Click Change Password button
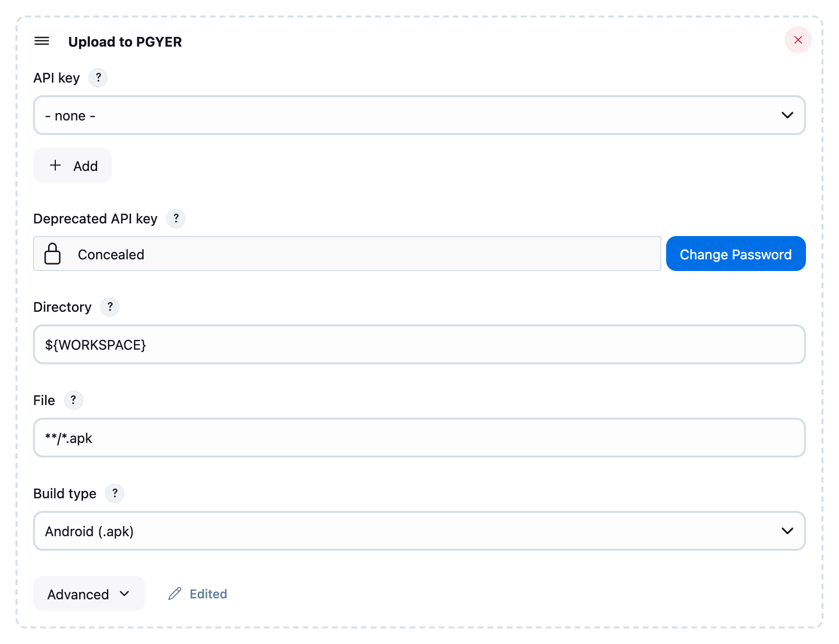The width and height of the screenshot is (839, 644). [736, 254]
